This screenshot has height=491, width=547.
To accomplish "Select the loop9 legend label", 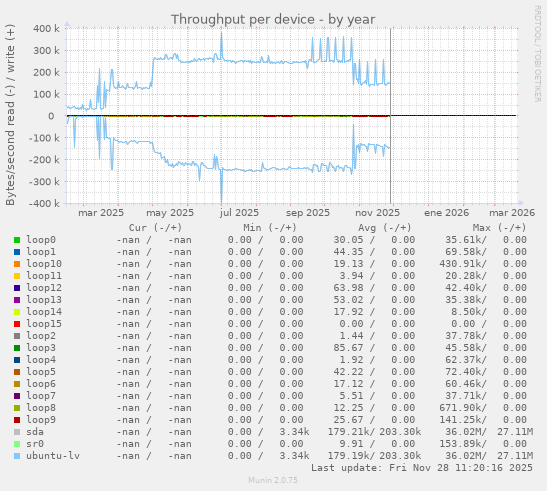I will click(41, 419).
